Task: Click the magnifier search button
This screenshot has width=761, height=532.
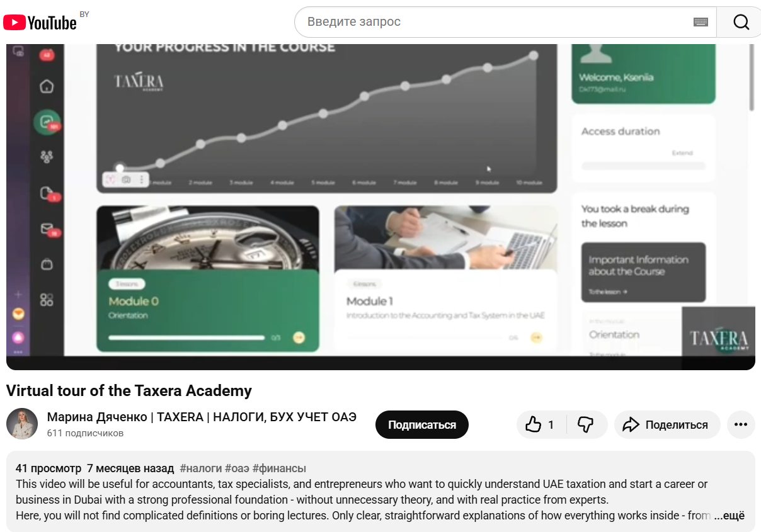Action: (x=741, y=22)
